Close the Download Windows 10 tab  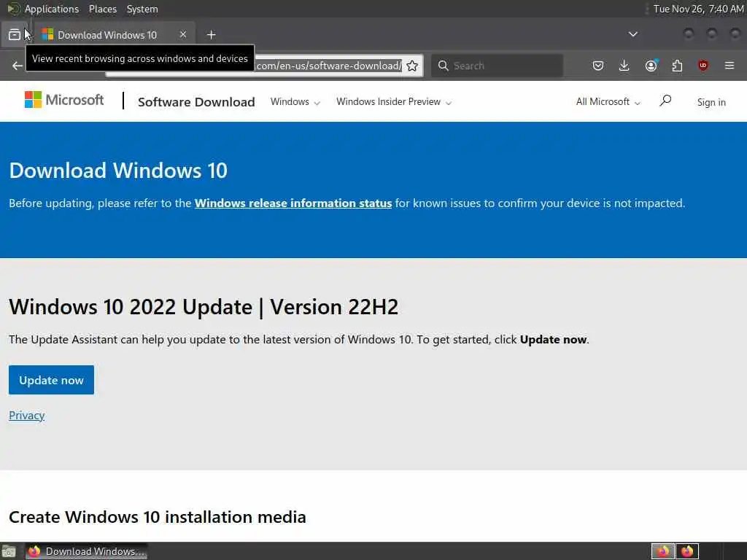183,34
